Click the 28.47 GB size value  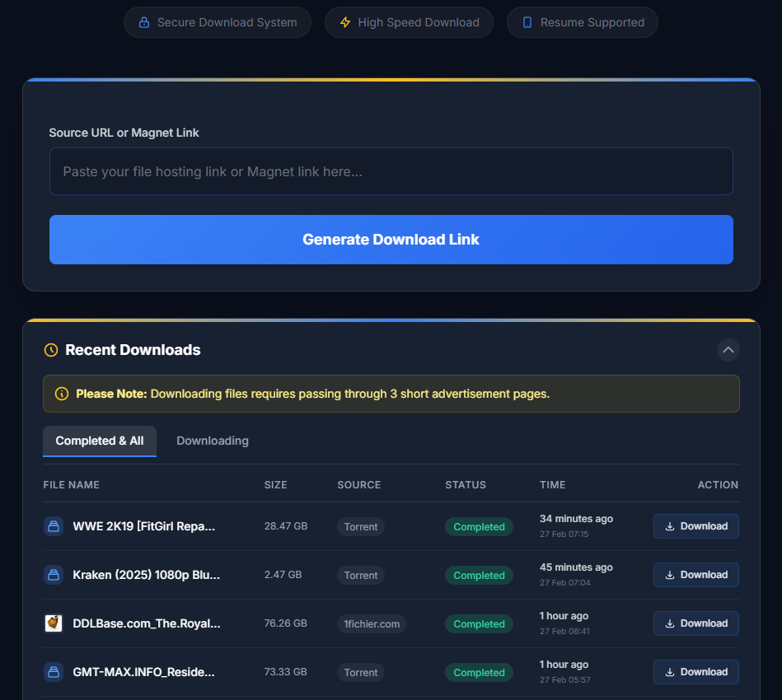point(286,526)
